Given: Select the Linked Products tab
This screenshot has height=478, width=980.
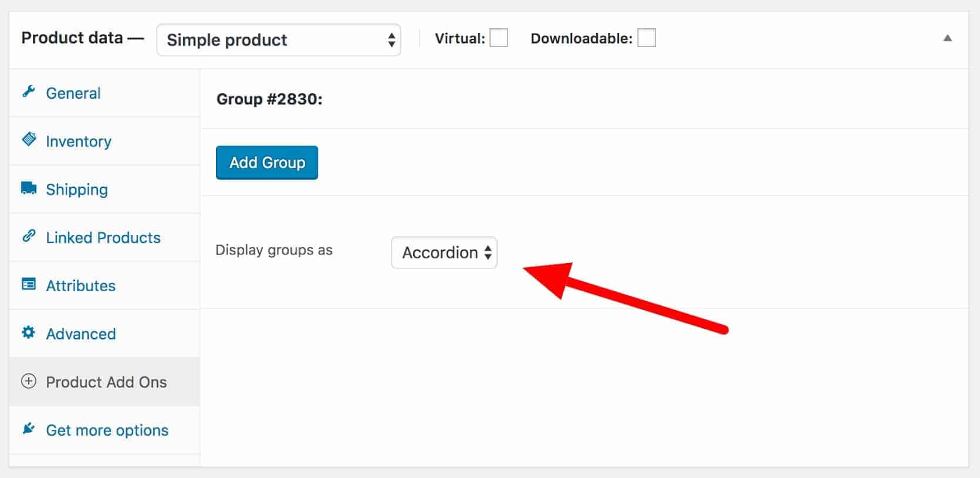Looking at the screenshot, I should pyautogui.click(x=104, y=237).
